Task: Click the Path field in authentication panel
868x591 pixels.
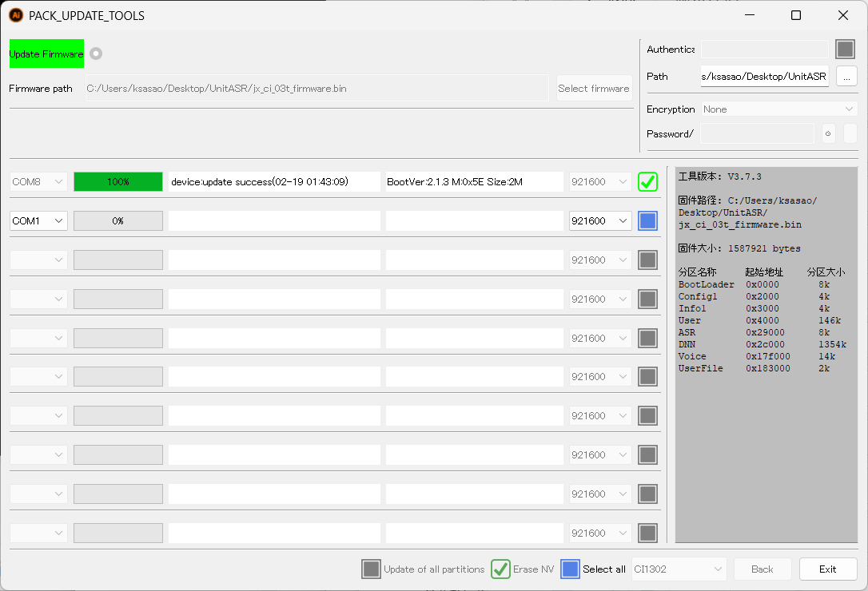Action: [x=764, y=77]
